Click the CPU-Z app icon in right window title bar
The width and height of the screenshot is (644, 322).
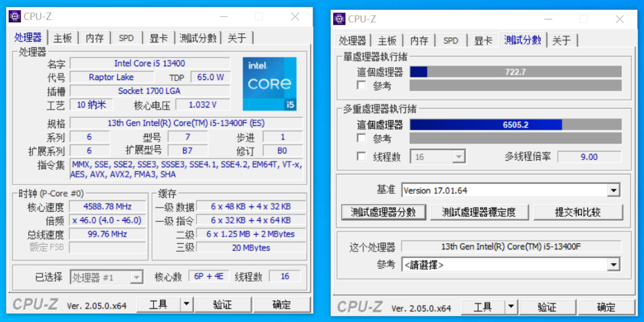point(339,19)
